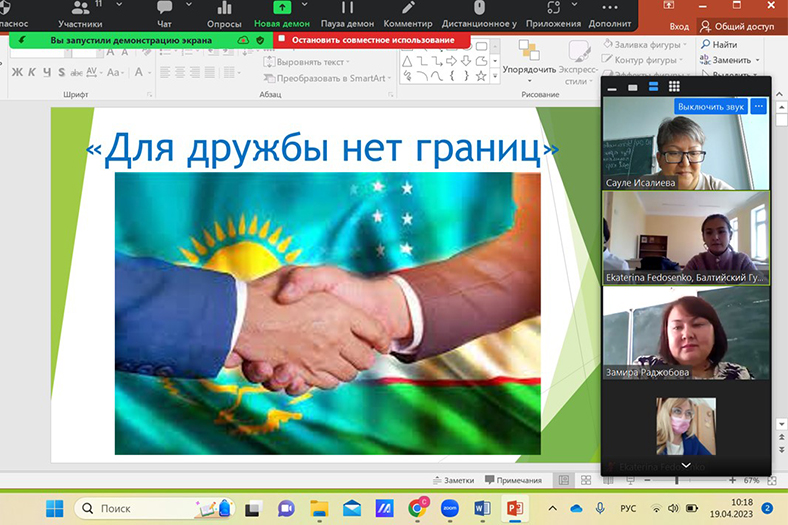The image size is (788, 525).
Task: Toggle the Notes pane in status bar
Action: point(459,480)
